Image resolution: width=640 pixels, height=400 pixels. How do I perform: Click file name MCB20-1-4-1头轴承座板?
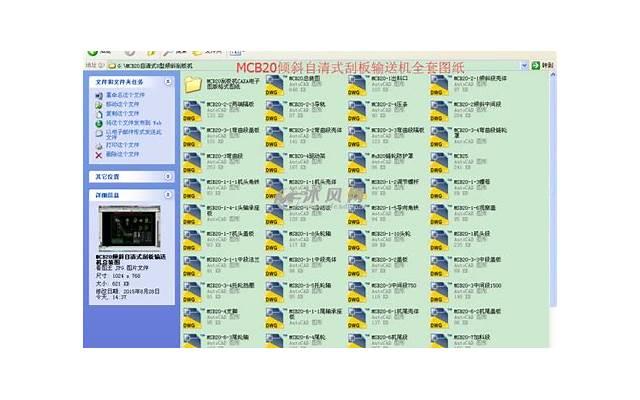233,210
